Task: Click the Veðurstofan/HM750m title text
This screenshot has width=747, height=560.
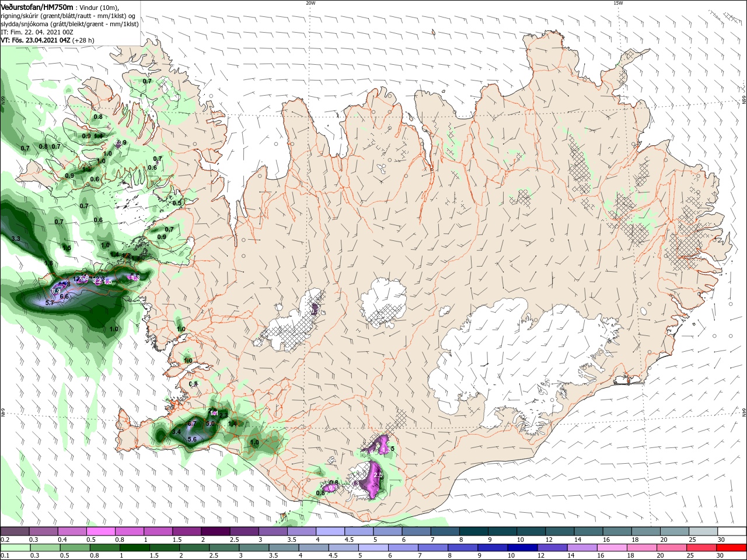Action: coord(37,7)
